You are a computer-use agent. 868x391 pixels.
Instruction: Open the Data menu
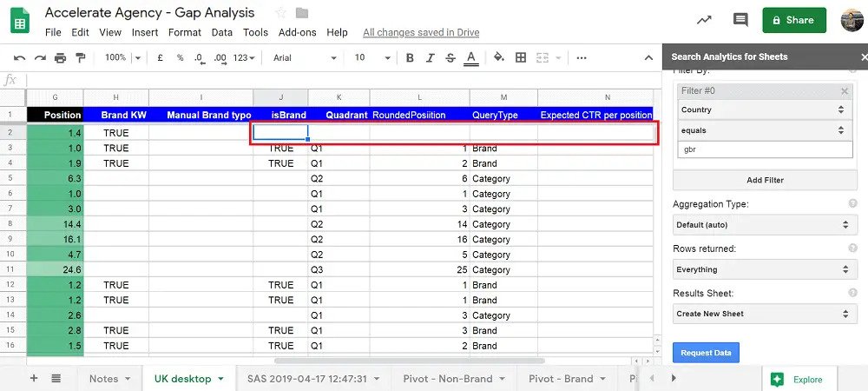coord(222,33)
